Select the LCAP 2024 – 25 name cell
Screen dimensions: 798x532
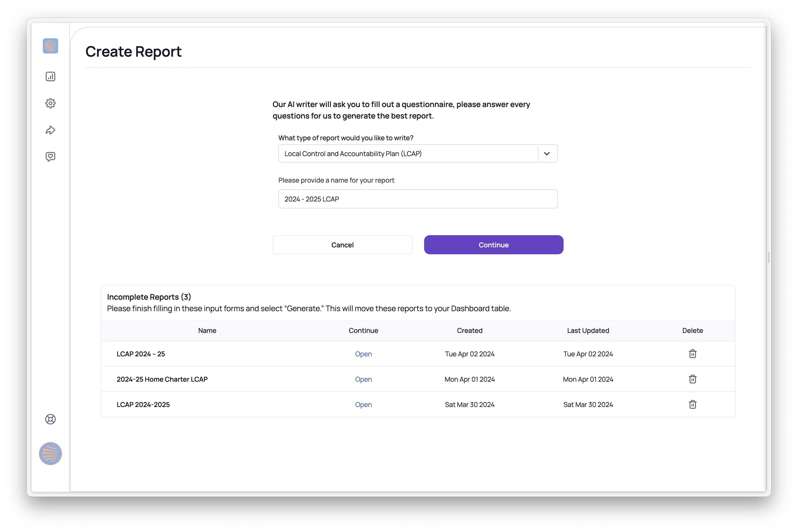click(x=141, y=354)
